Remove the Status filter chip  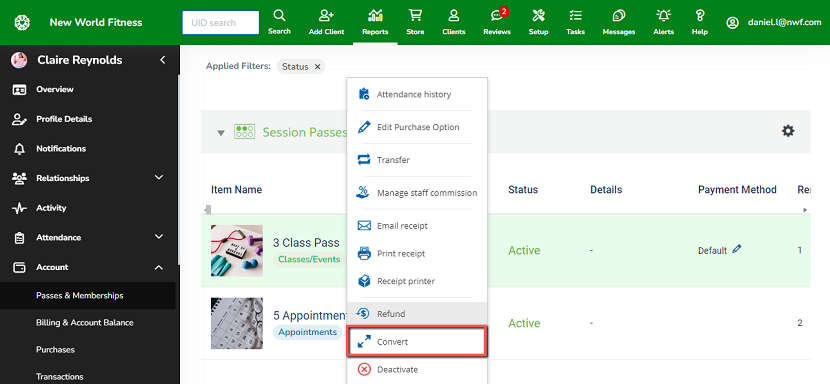pyautogui.click(x=317, y=67)
